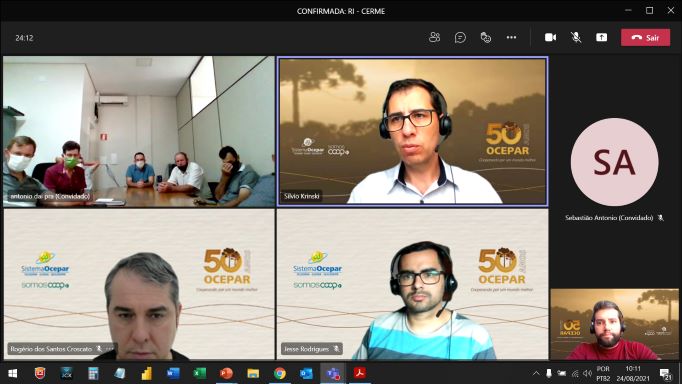Open the meeting chat panel

[460, 37]
